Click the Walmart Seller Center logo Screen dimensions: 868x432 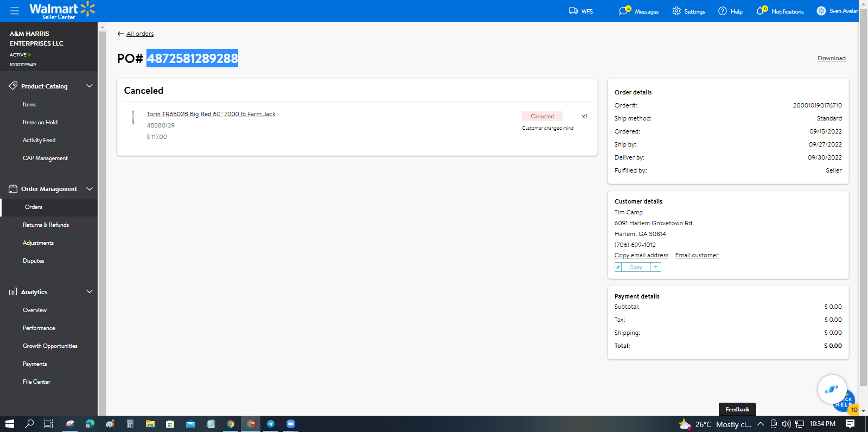point(62,10)
